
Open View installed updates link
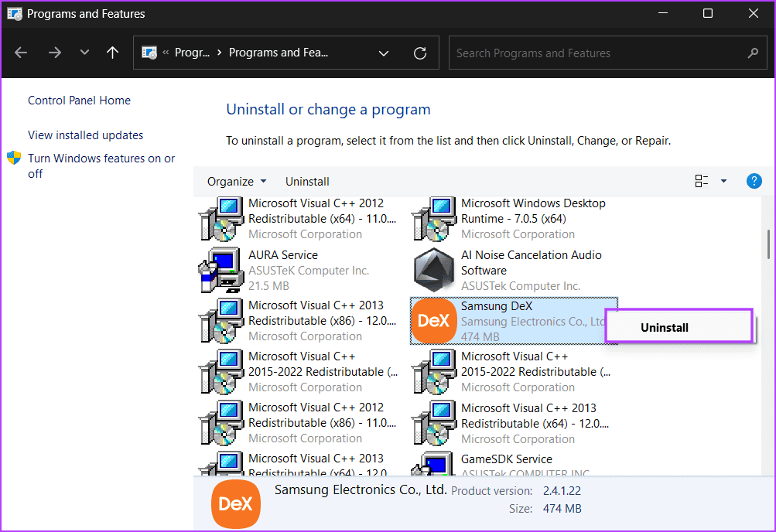[86, 135]
